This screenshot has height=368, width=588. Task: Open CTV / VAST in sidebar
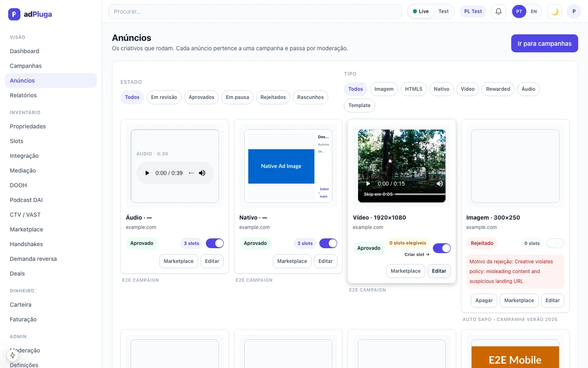[51, 215]
